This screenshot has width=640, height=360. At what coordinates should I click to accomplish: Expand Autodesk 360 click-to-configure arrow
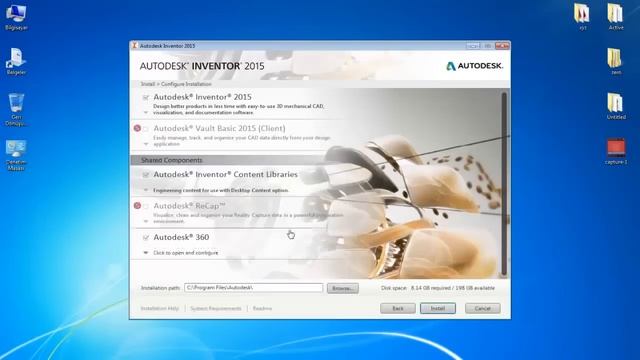pos(146,253)
